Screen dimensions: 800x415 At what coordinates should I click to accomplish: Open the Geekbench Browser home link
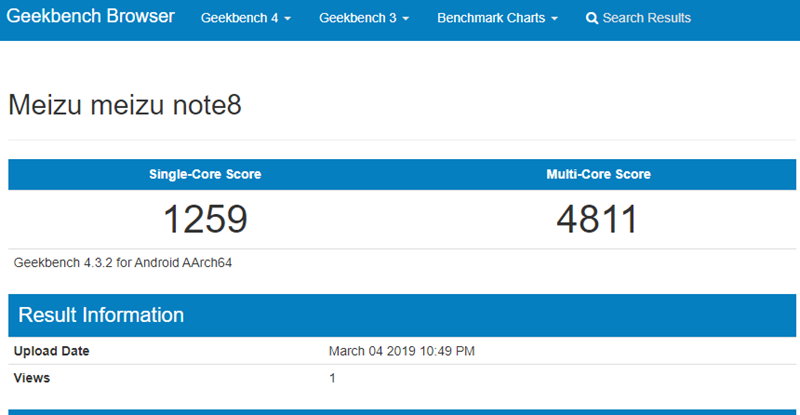pos(92,17)
